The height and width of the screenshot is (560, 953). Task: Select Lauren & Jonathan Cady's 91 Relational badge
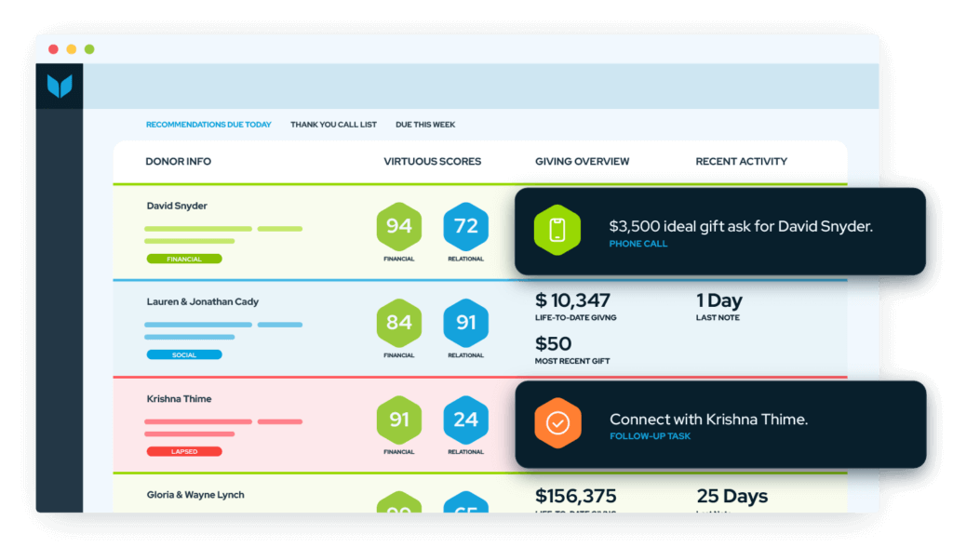pos(465,323)
